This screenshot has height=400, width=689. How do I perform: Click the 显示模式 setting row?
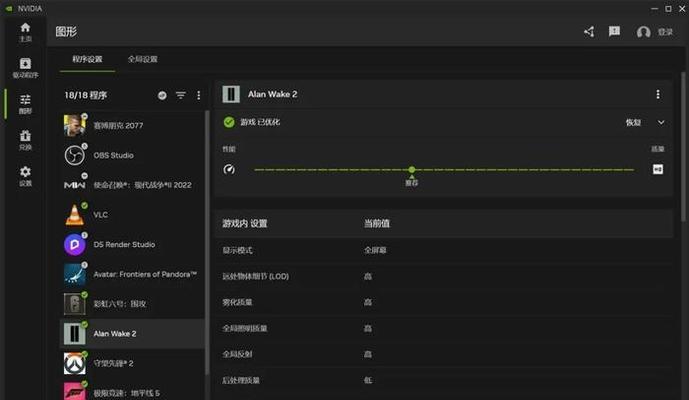pos(444,250)
